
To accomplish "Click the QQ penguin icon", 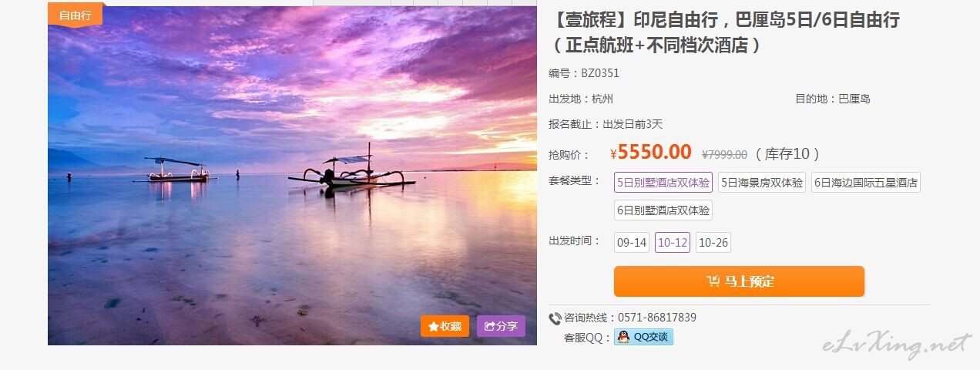I will (x=623, y=337).
